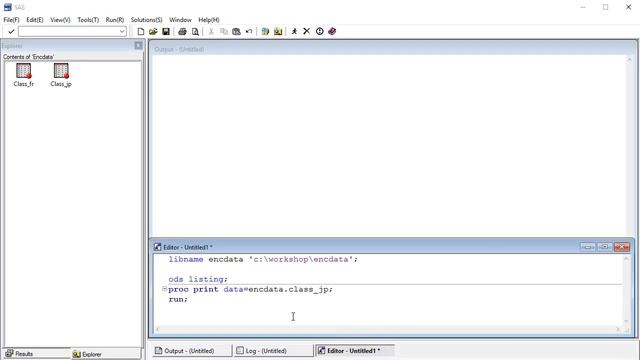Collapse the proc print code block
This screenshot has height=360, width=640.
[x=164, y=289]
